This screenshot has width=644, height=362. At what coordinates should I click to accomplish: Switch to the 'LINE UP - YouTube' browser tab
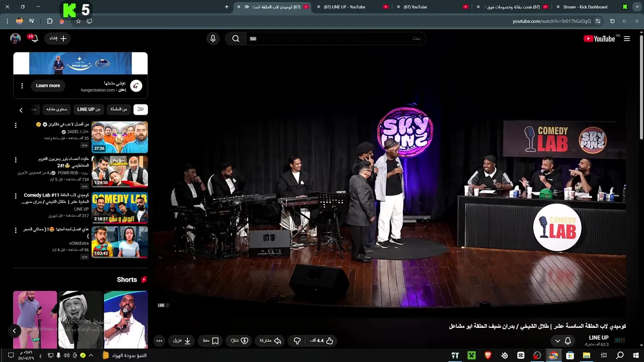[x=352, y=7]
